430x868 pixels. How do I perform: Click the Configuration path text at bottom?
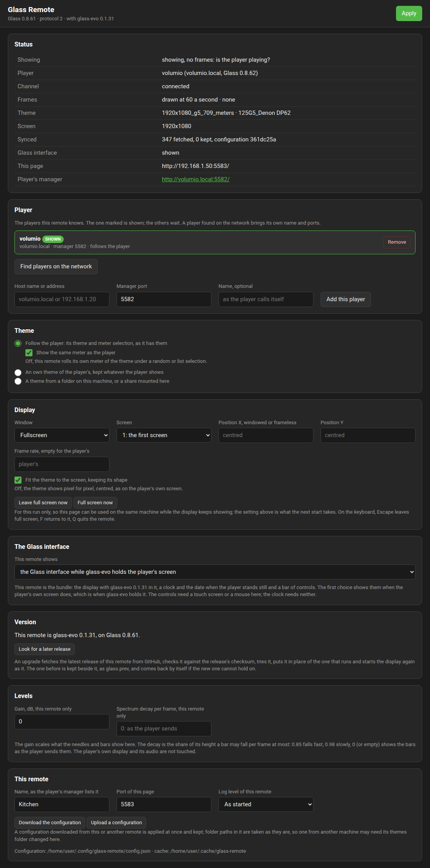pos(130,851)
